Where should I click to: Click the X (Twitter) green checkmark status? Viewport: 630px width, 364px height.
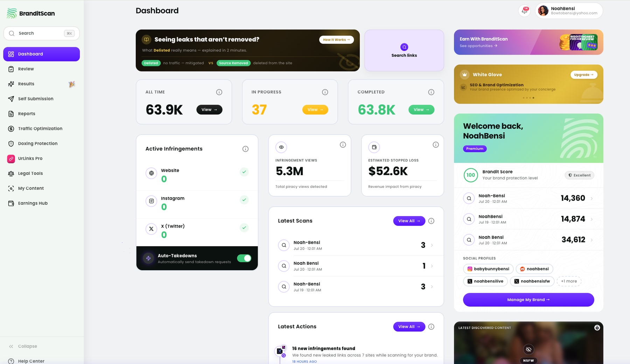(x=244, y=228)
